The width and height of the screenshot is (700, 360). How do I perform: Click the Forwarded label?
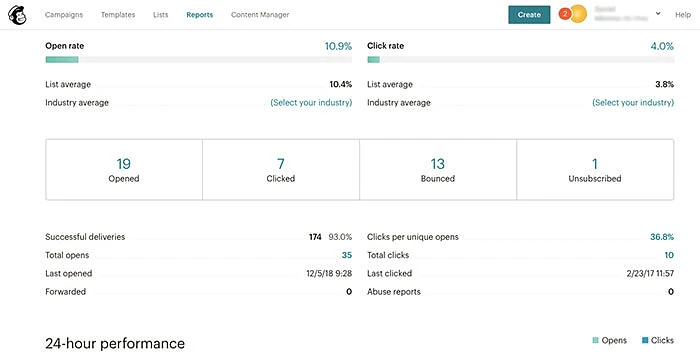[x=66, y=292]
